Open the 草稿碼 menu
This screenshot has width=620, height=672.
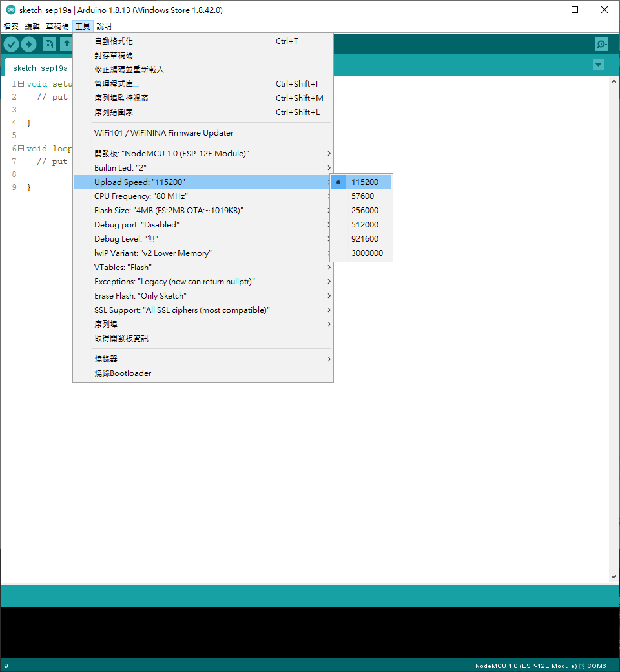coord(57,26)
